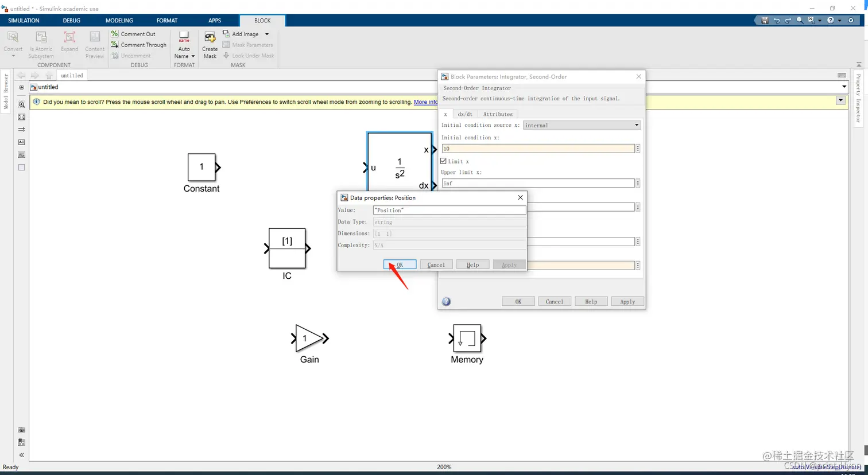
Task: Toggle the Limit x checkbox
Action: click(x=443, y=161)
